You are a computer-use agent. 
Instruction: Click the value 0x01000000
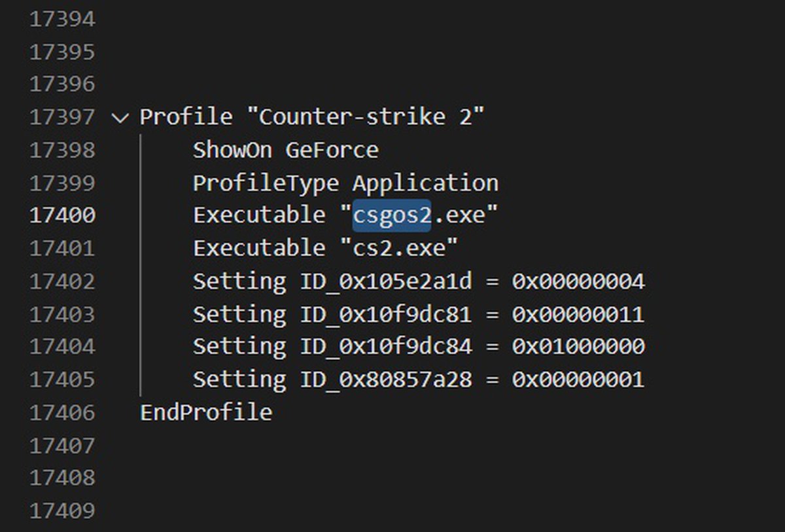click(578, 347)
